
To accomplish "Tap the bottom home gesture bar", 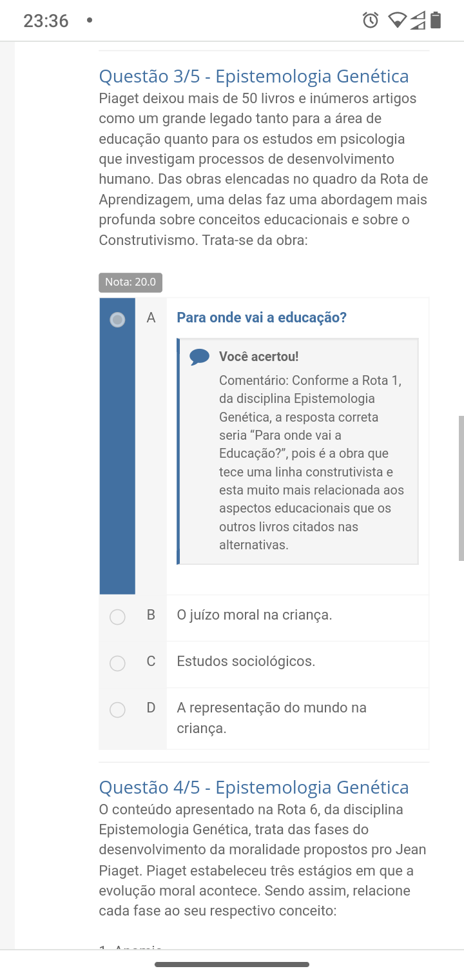I will coord(232,965).
